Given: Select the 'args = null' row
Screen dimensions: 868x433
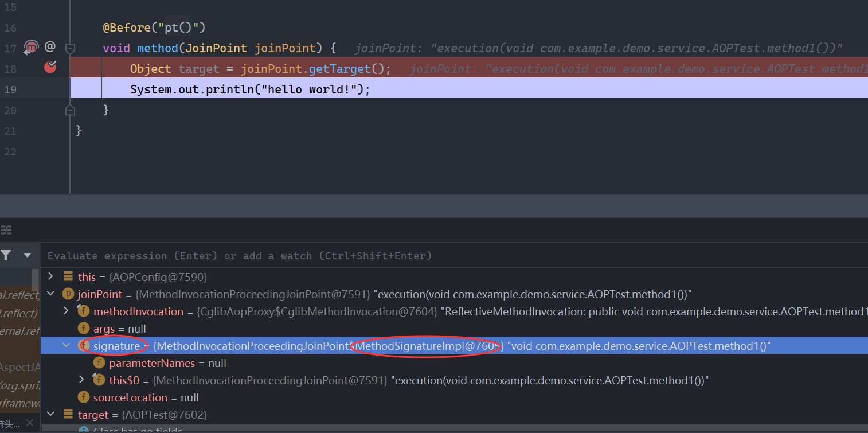Looking at the screenshot, I should click(120, 329).
